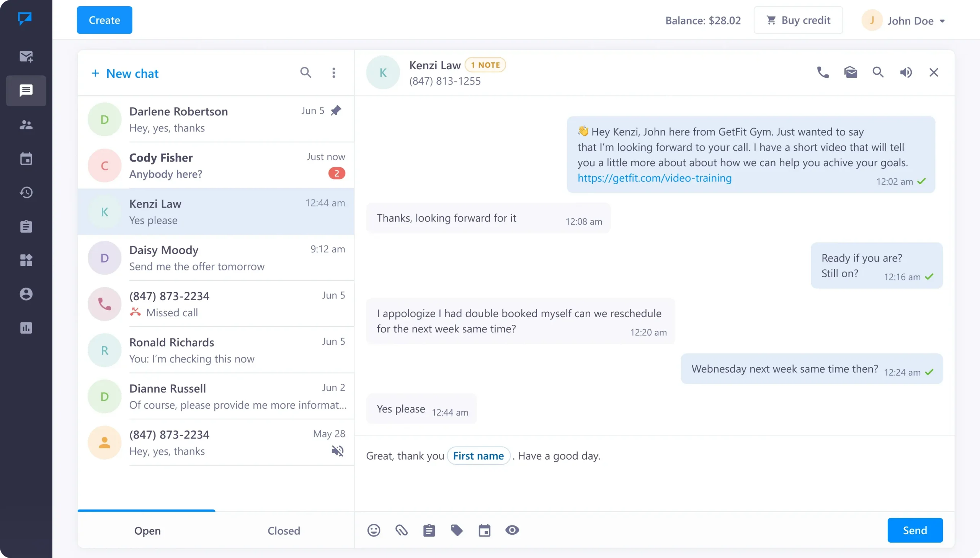Click the emoji/reaction icon in toolbar

pyautogui.click(x=374, y=530)
